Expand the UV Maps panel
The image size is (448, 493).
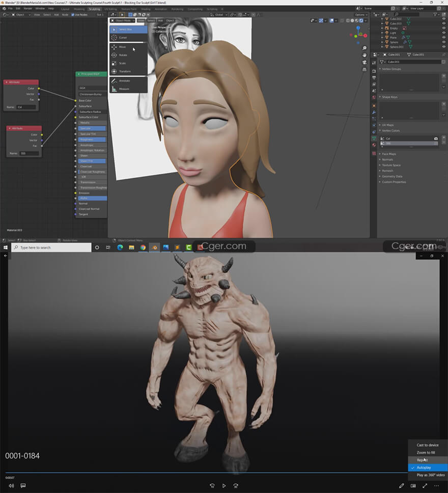[387, 125]
